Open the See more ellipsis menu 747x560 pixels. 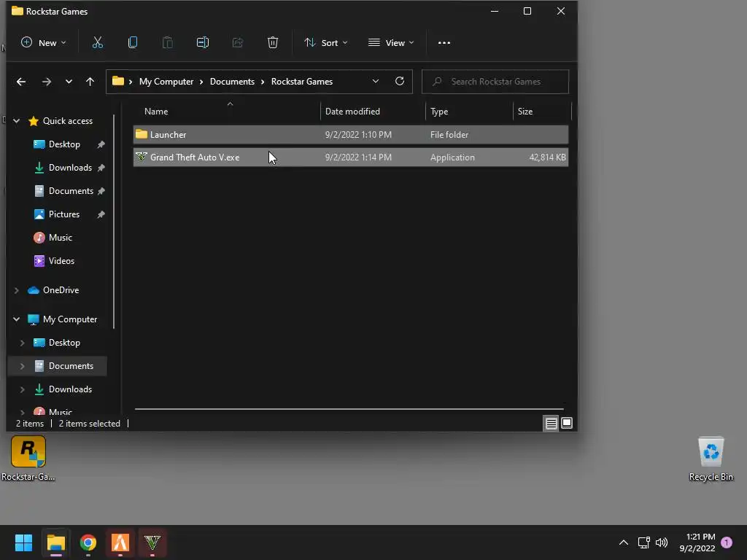(444, 43)
